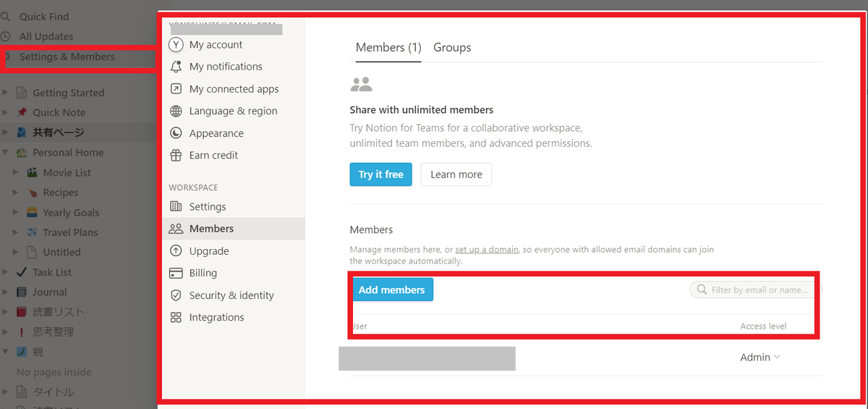Click the clock icon for All Updates
This screenshot has width=868, height=409.
pos(6,36)
